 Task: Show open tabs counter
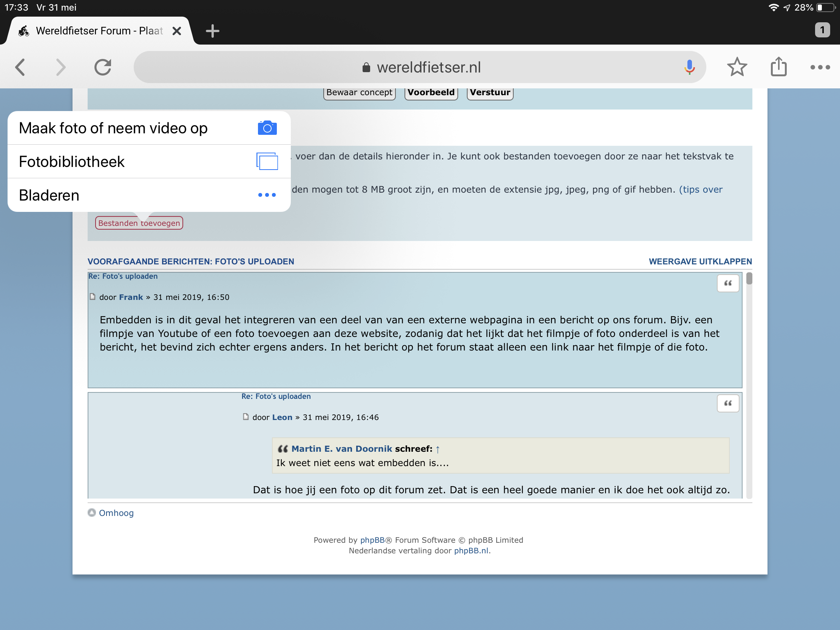point(822,29)
